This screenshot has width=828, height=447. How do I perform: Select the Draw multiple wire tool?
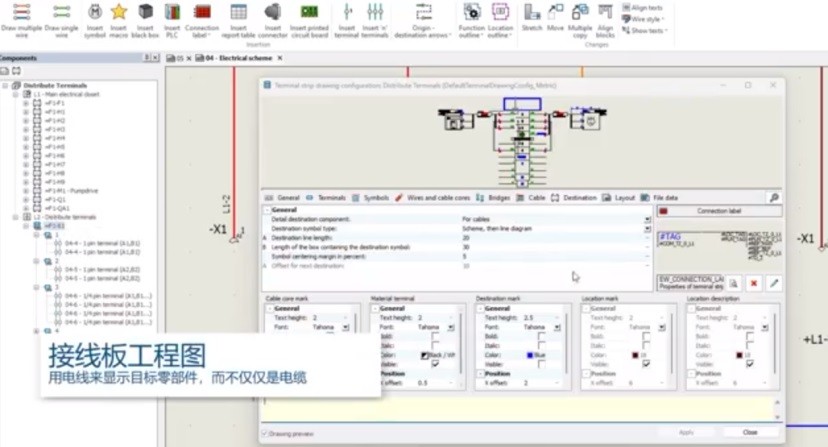(21, 20)
